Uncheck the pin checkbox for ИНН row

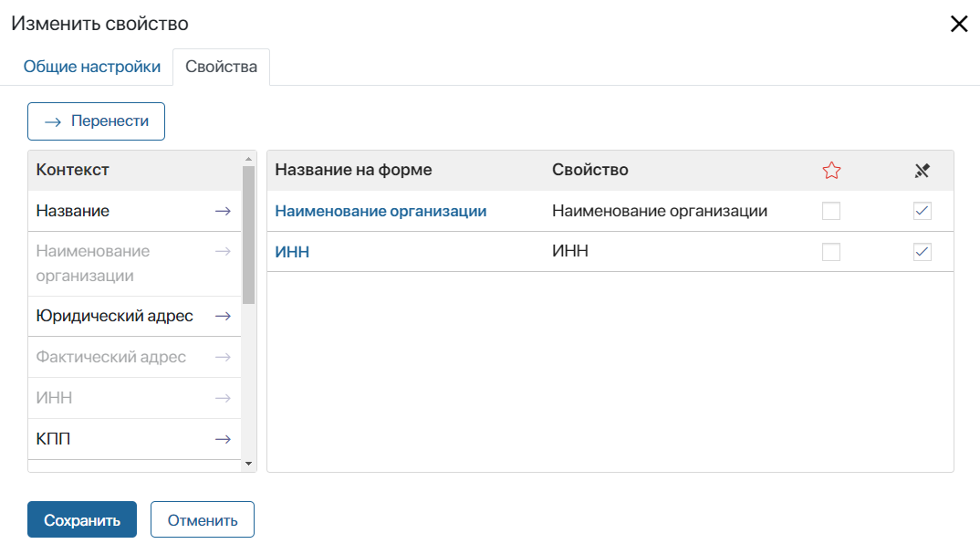click(923, 252)
